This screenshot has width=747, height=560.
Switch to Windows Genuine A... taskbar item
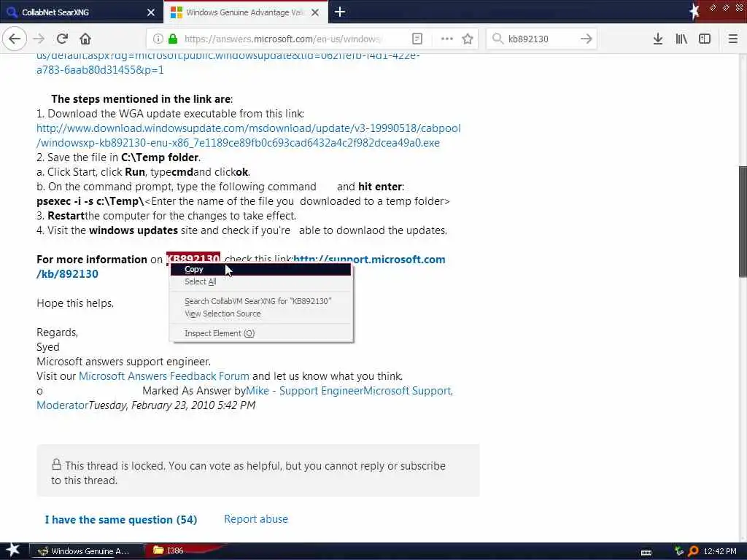(86, 551)
